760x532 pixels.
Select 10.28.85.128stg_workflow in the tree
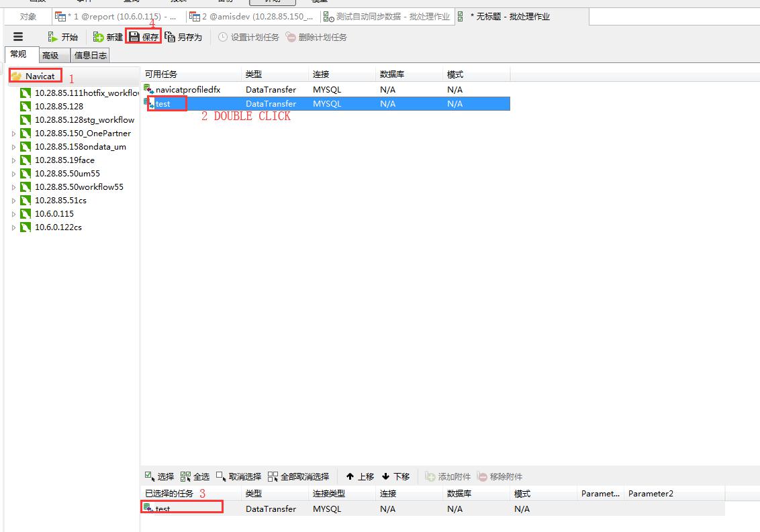point(85,119)
